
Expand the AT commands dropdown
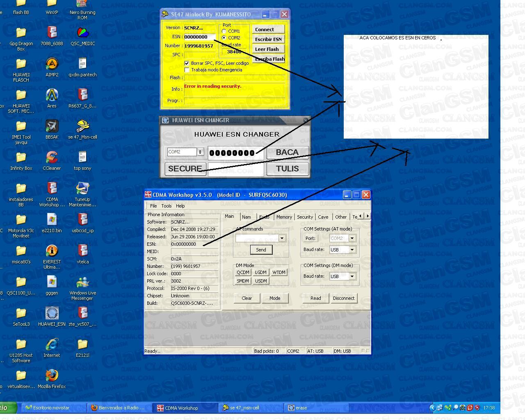click(x=281, y=238)
